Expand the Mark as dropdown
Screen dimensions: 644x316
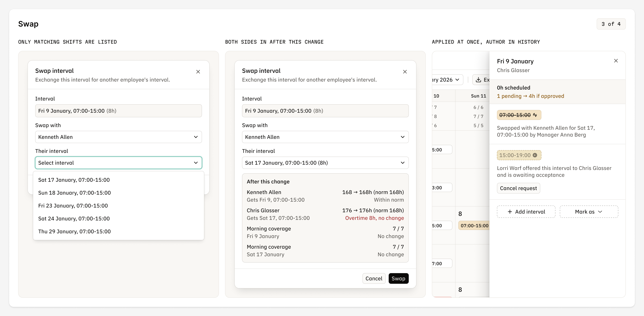[589, 212]
